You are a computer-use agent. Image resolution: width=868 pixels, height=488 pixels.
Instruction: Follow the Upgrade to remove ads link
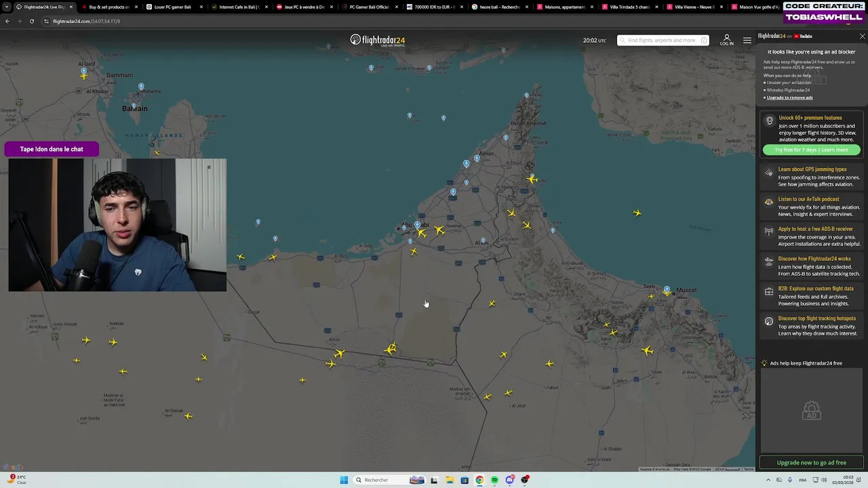coord(789,98)
